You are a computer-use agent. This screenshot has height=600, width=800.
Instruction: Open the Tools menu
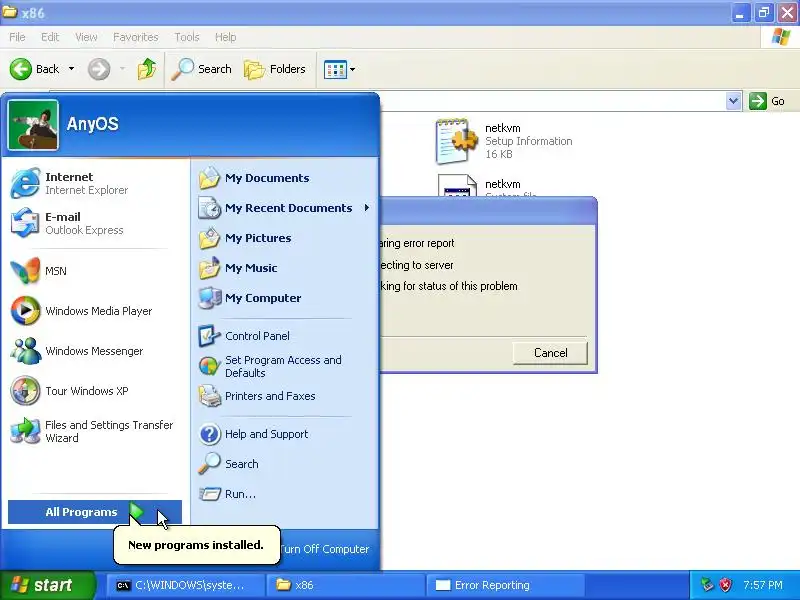(187, 37)
